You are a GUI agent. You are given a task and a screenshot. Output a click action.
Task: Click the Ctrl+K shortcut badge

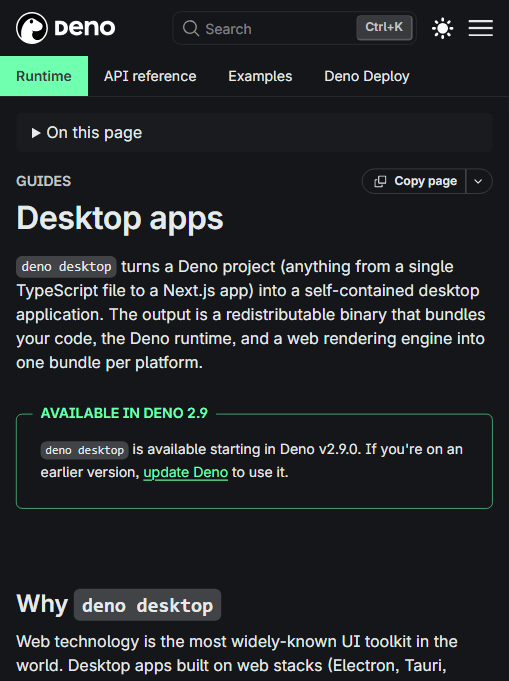[x=384, y=28]
